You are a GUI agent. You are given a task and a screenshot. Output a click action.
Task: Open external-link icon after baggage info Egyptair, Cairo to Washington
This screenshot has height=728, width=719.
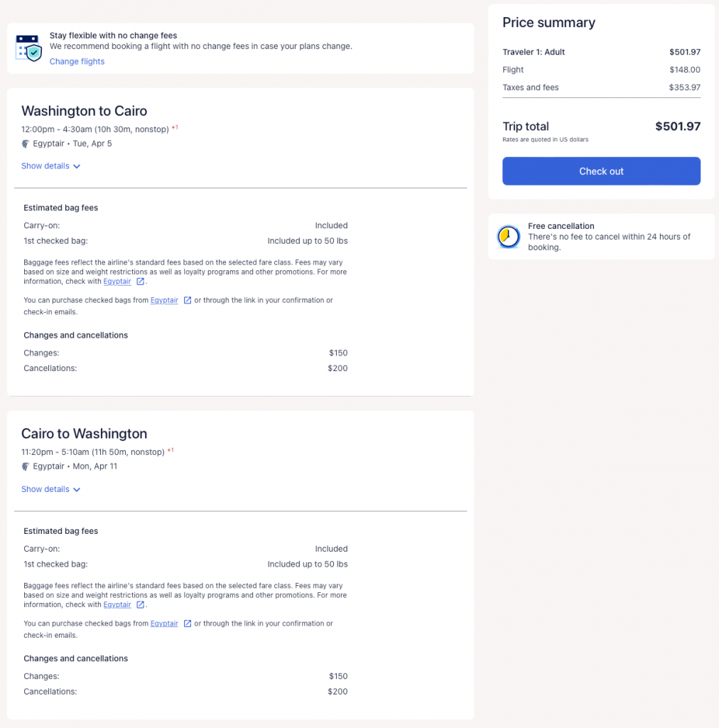pos(141,605)
